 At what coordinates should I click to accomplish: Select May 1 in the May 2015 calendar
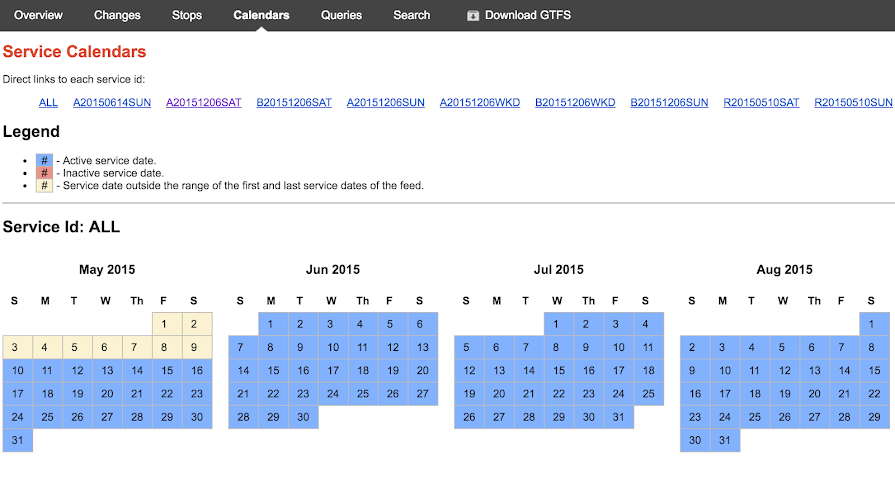click(x=167, y=324)
